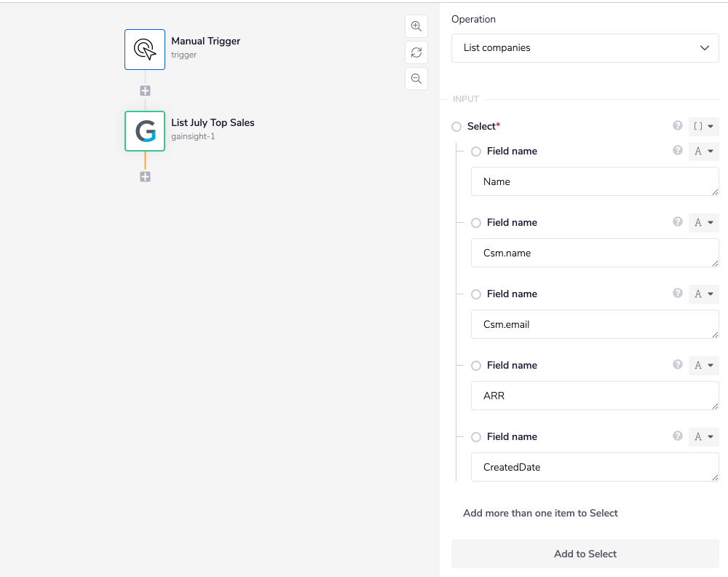This screenshot has height=577, width=728.
Task: Open help icon beside the ARR field
Action: [x=677, y=365]
